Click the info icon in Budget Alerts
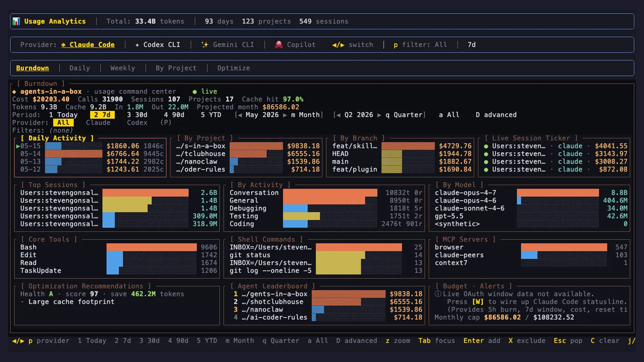The width and height of the screenshot is (644, 362). coord(438,294)
